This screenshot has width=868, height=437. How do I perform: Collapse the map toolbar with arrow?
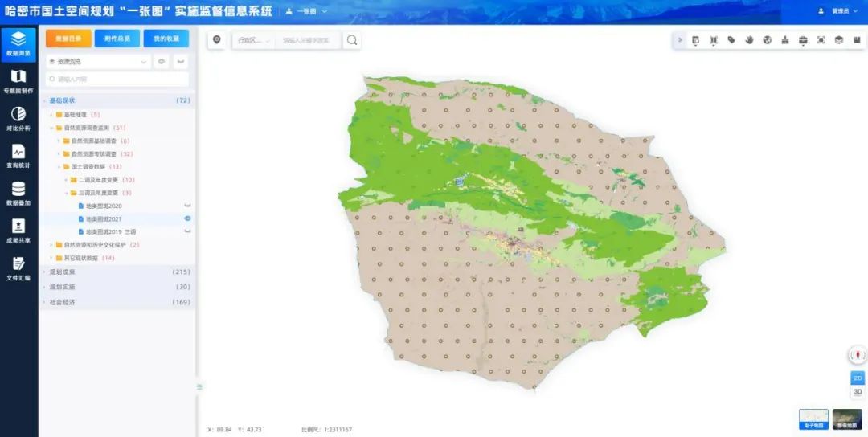point(681,40)
